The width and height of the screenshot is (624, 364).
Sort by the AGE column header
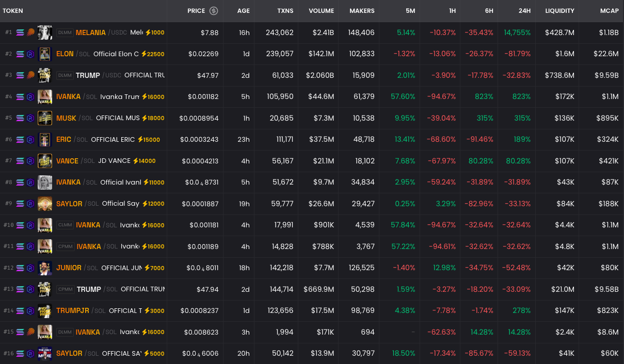click(x=243, y=11)
